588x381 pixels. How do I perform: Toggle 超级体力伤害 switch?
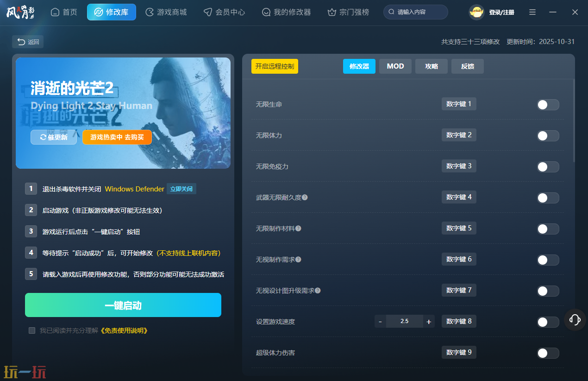tap(548, 353)
